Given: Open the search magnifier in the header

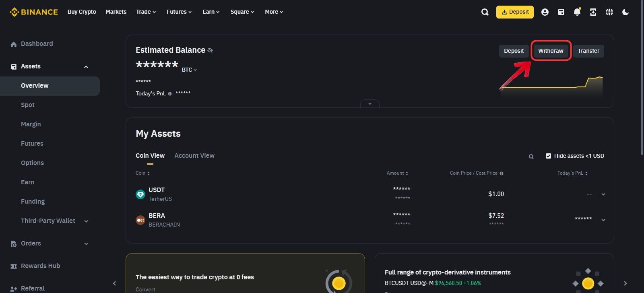Looking at the screenshot, I should tap(485, 12).
